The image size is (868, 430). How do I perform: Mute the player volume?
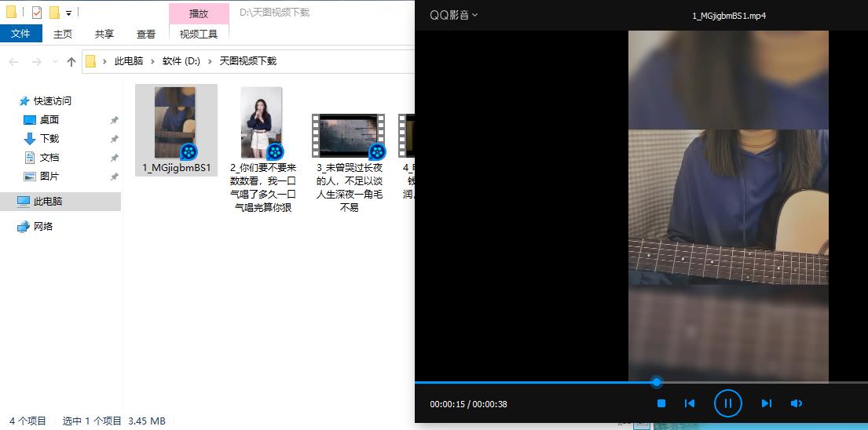click(796, 403)
